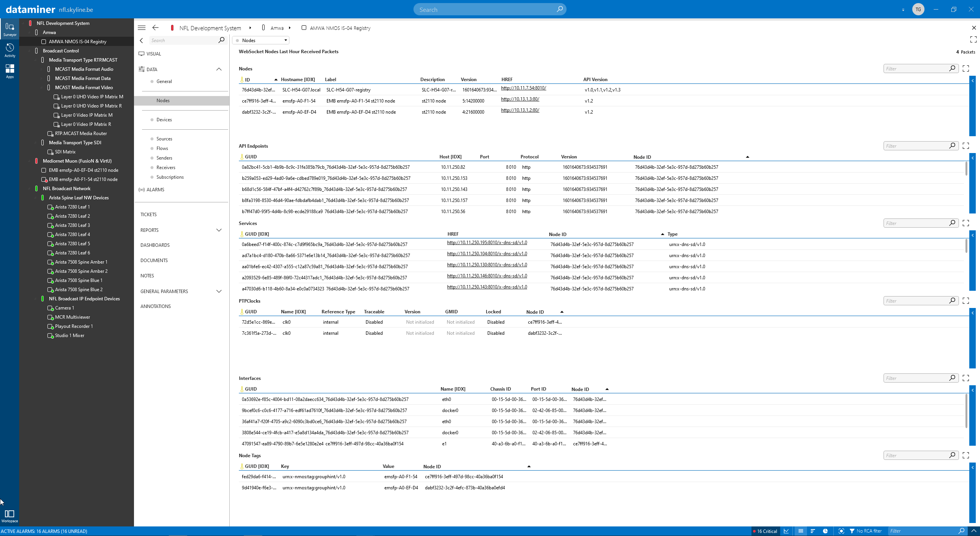This screenshot has width=980, height=536.
Task: Select sorted bars view icon in status bar
Action: tap(813, 531)
